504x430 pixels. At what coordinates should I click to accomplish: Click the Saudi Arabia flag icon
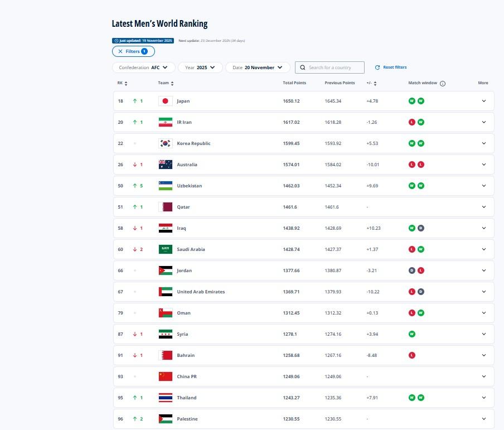(166, 249)
